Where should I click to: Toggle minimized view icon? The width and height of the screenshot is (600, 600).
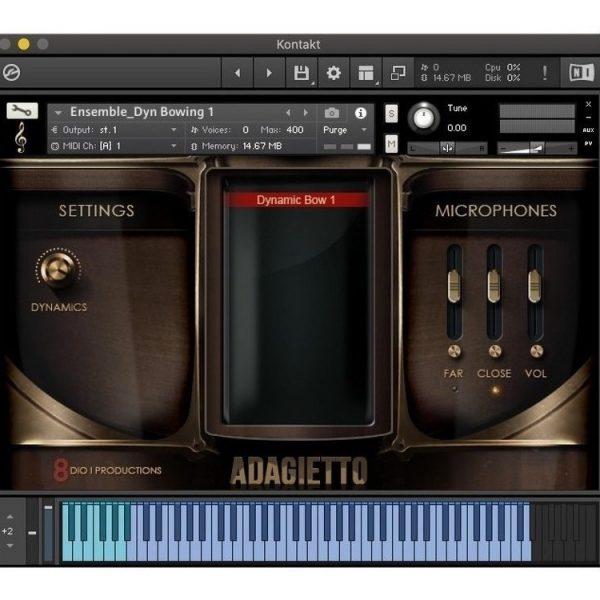click(398, 73)
